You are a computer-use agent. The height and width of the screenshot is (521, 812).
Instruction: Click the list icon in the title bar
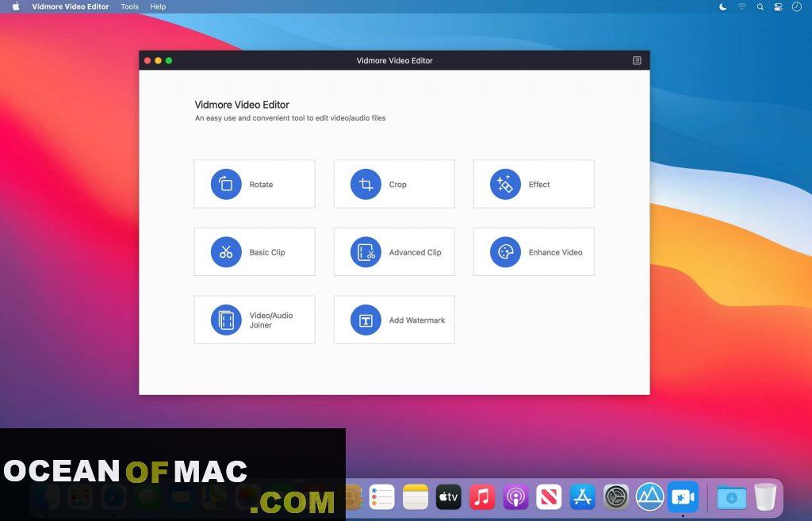[x=637, y=60]
